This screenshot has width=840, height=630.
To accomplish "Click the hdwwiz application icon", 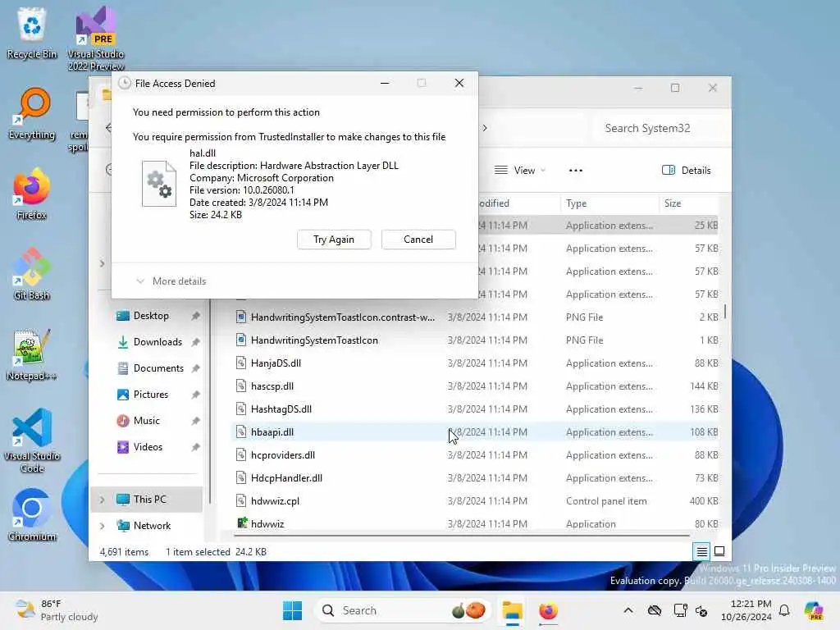I will pos(242,523).
